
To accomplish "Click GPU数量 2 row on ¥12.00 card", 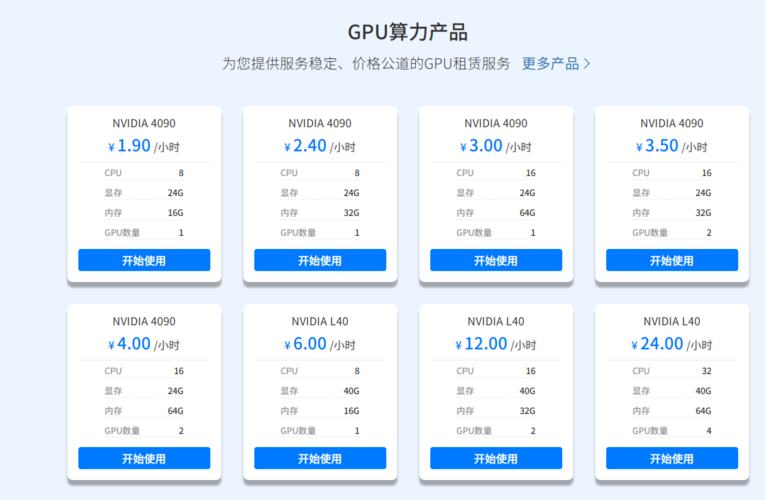I will [496, 431].
